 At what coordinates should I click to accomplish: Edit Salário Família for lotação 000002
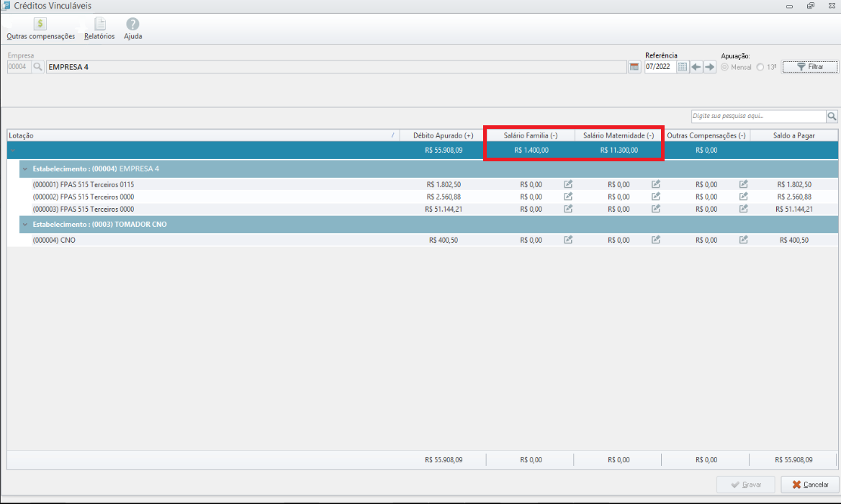[568, 197]
